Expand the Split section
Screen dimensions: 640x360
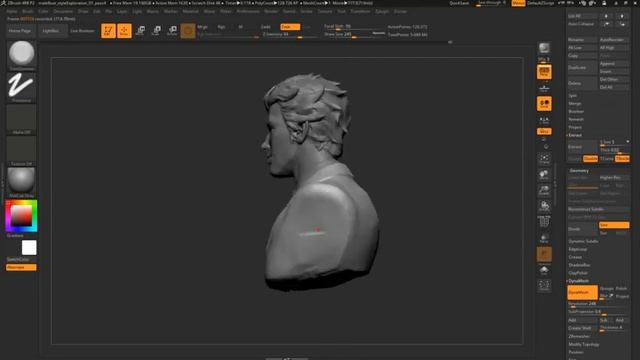click(x=573, y=96)
